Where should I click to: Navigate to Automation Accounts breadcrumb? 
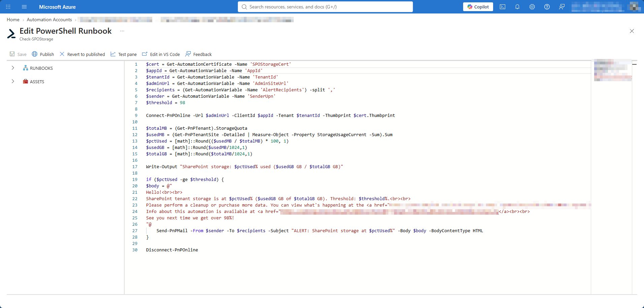[x=50, y=20]
